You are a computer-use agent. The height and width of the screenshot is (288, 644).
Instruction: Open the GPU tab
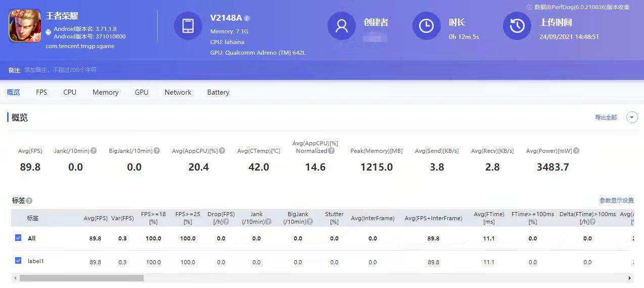142,92
